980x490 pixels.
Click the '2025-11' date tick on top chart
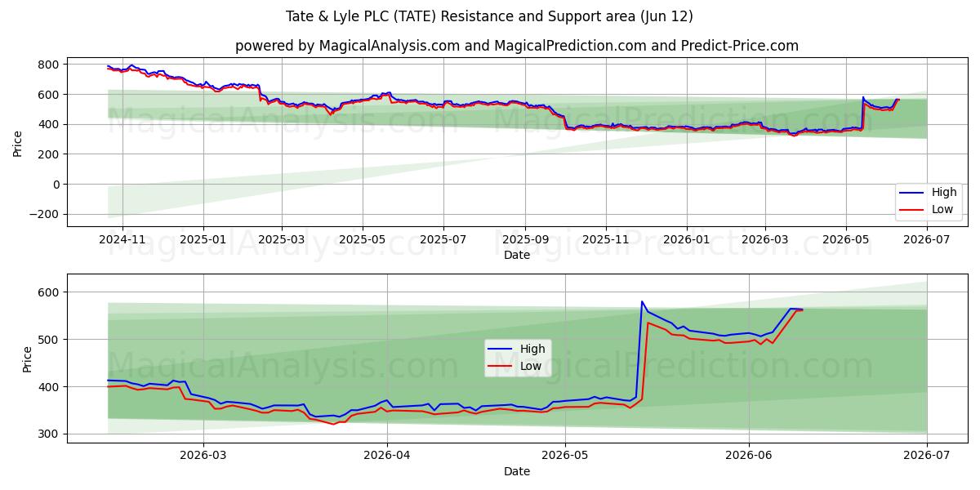pyautogui.click(x=606, y=240)
